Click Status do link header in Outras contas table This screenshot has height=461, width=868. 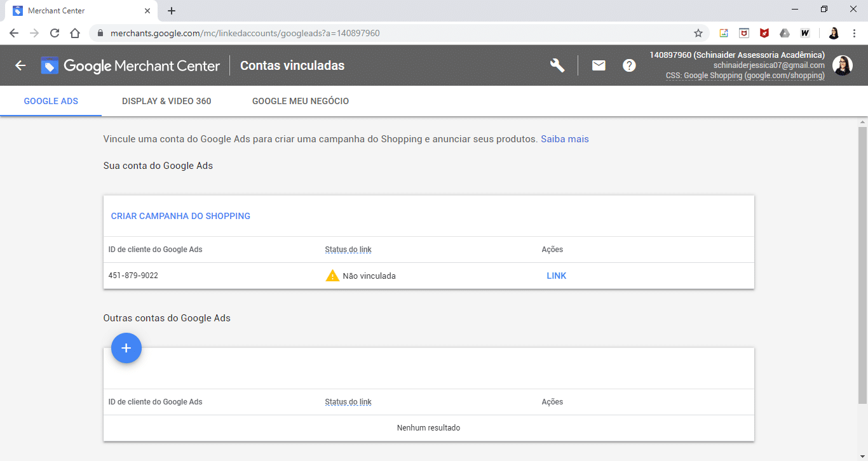[348, 402]
